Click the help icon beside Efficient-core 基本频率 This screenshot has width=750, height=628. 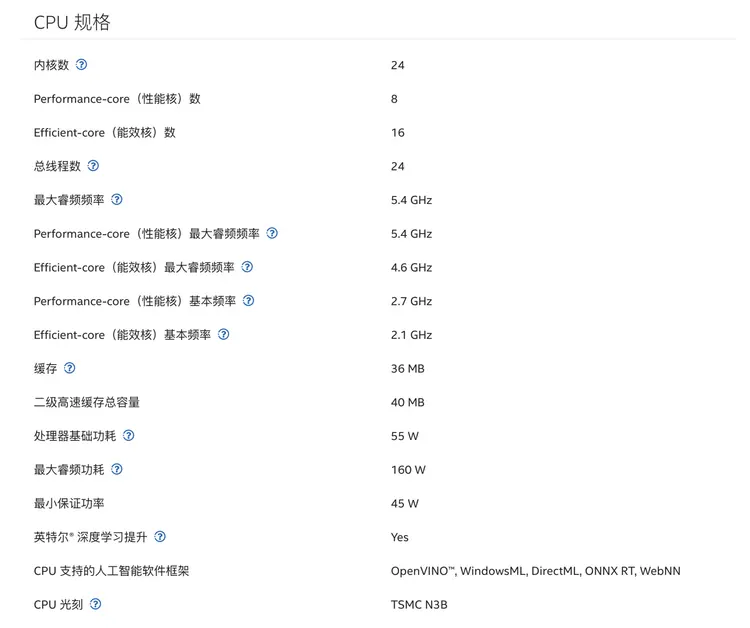click(224, 335)
